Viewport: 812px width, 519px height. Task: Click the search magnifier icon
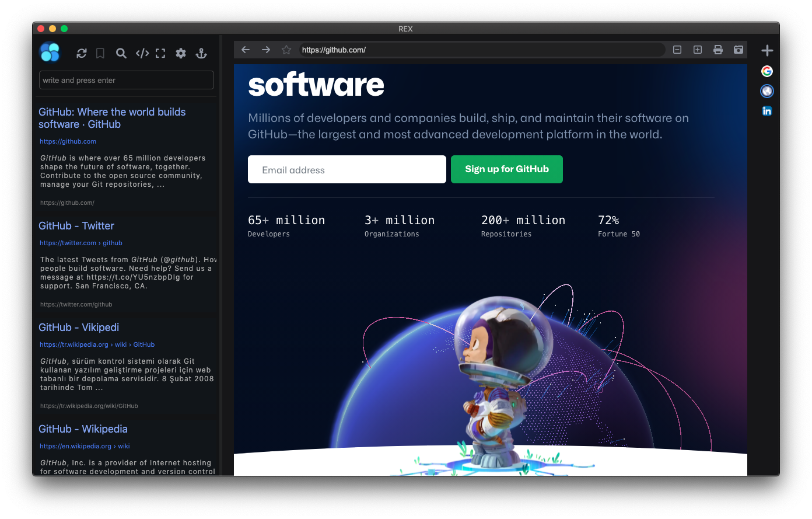(121, 53)
